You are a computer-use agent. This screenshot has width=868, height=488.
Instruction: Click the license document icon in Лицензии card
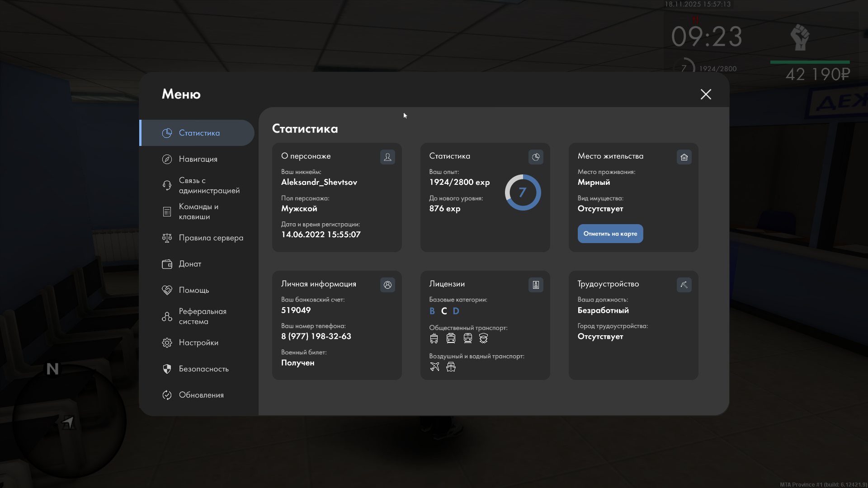point(536,285)
